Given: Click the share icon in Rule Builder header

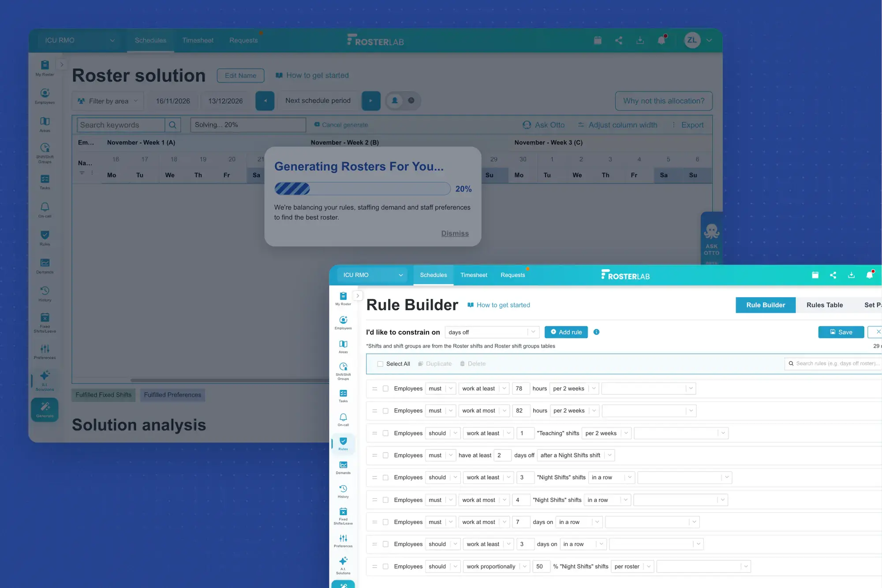Looking at the screenshot, I should click(x=833, y=275).
